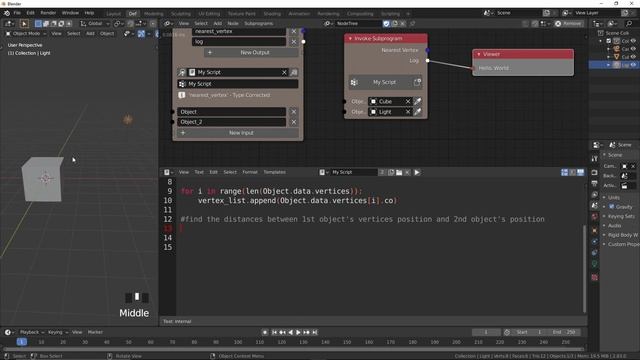Click the current frame field in timeline
This screenshot has height=360, width=640.
(x=486, y=332)
